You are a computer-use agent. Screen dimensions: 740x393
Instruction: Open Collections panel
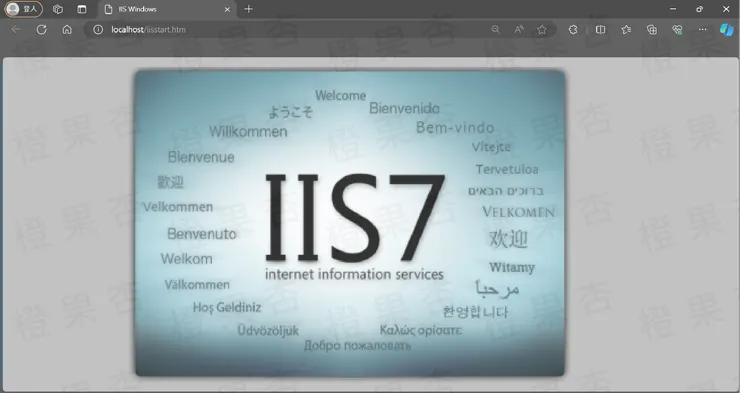[652, 30]
